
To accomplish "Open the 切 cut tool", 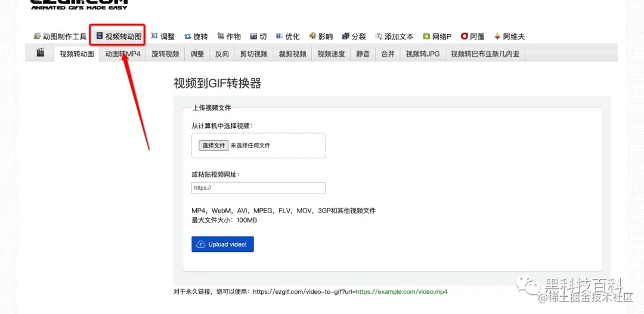I will [x=258, y=36].
